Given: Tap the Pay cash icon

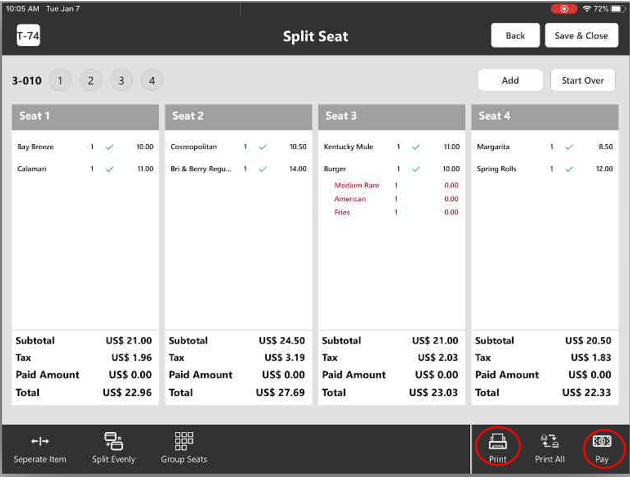Looking at the screenshot, I should [x=602, y=441].
